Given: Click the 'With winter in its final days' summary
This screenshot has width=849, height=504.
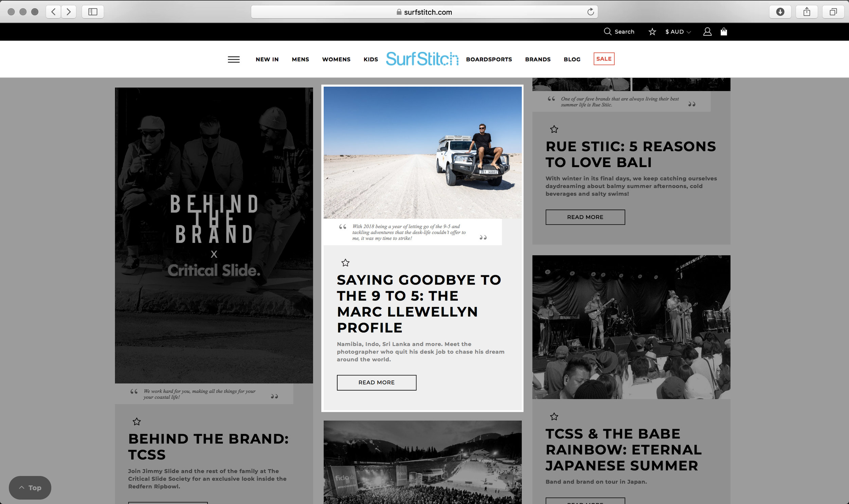Looking at the screenshot, I should coord(631,186).
